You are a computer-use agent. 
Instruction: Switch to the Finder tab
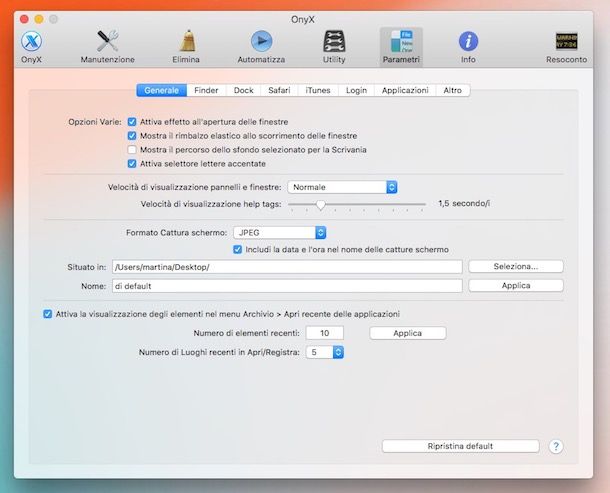click(x=206, y=90)
